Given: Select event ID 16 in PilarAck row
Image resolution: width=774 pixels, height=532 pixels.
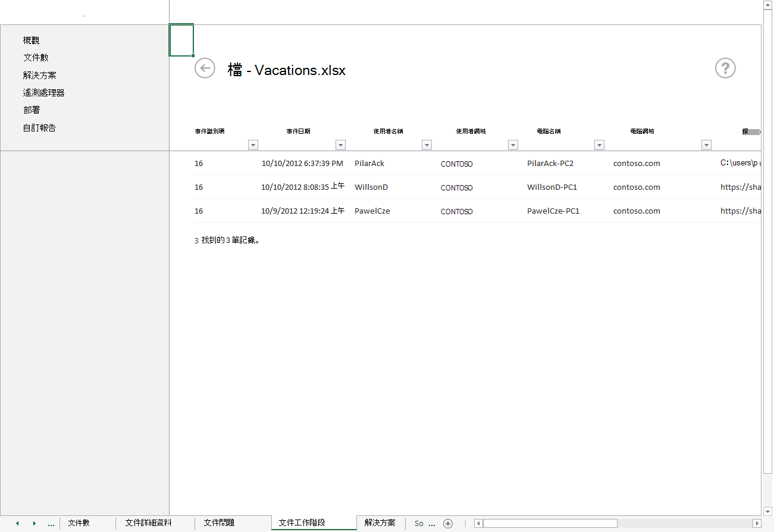Looking at the screenshot, I should click(x=199, y=163).
